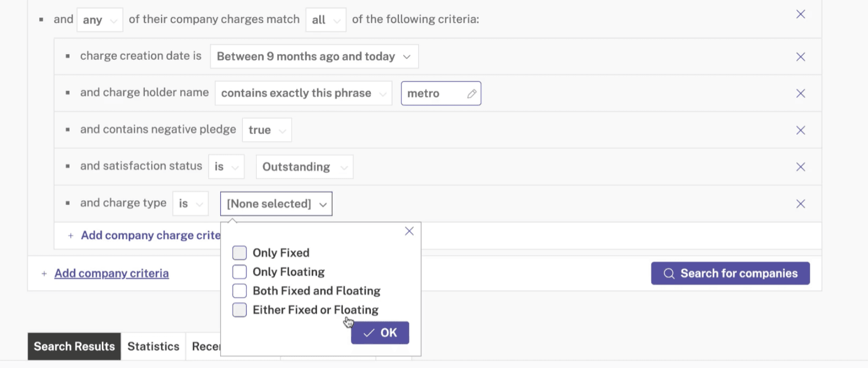Tick the Only Floating checkbox
This screenshot has height=368, width=868.
tap(239, 272)
